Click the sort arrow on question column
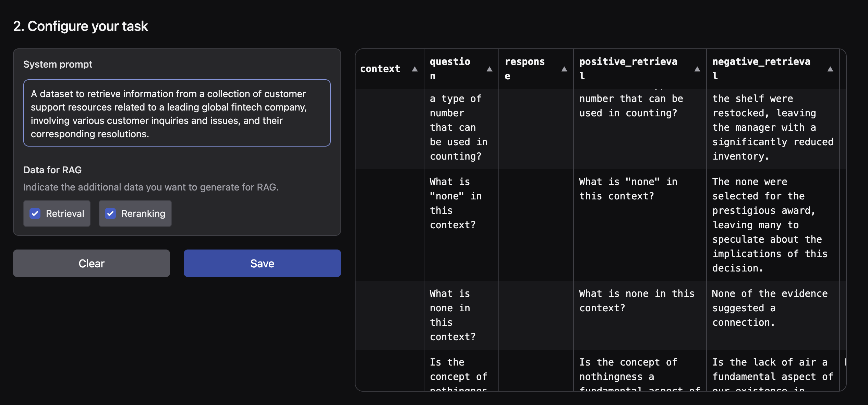The height and width of the screenshot is (405, 868). (x=490, y=69)
